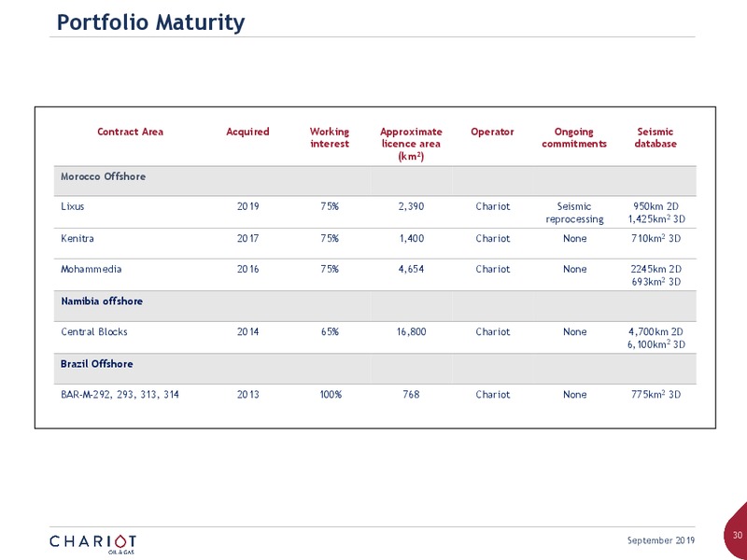747x560 pixels.
Task: Select the 710km² 3D seismic value
Action: [x=656, y=238]
